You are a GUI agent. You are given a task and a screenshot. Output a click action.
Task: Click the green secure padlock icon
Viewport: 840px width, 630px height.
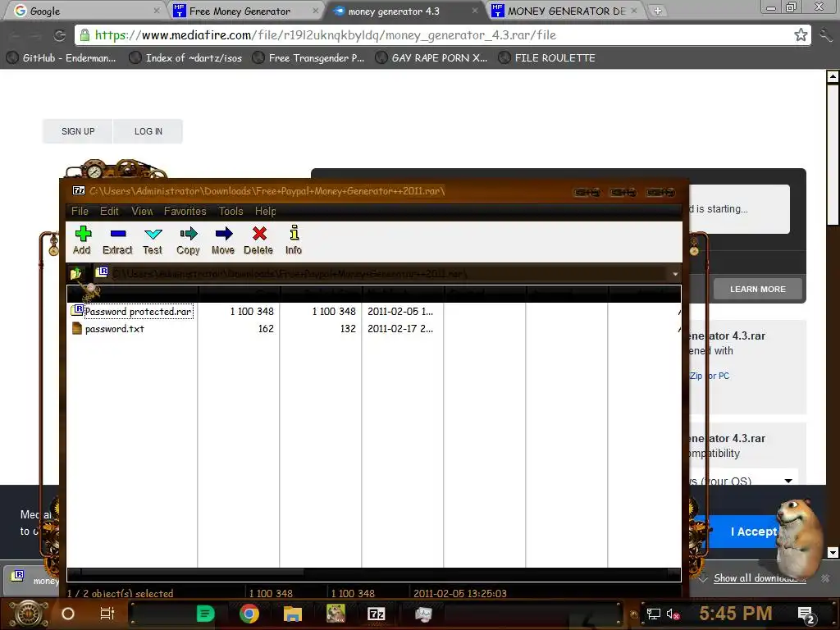pos(84,35)
